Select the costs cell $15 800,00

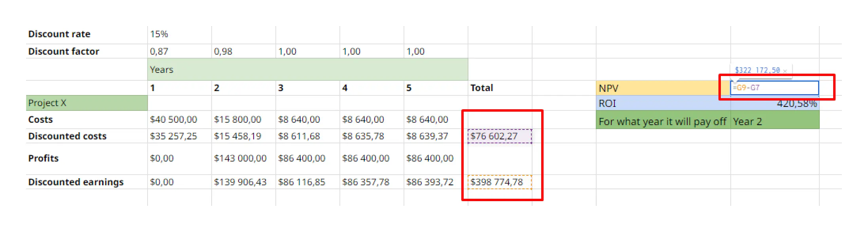pos(244,120)
